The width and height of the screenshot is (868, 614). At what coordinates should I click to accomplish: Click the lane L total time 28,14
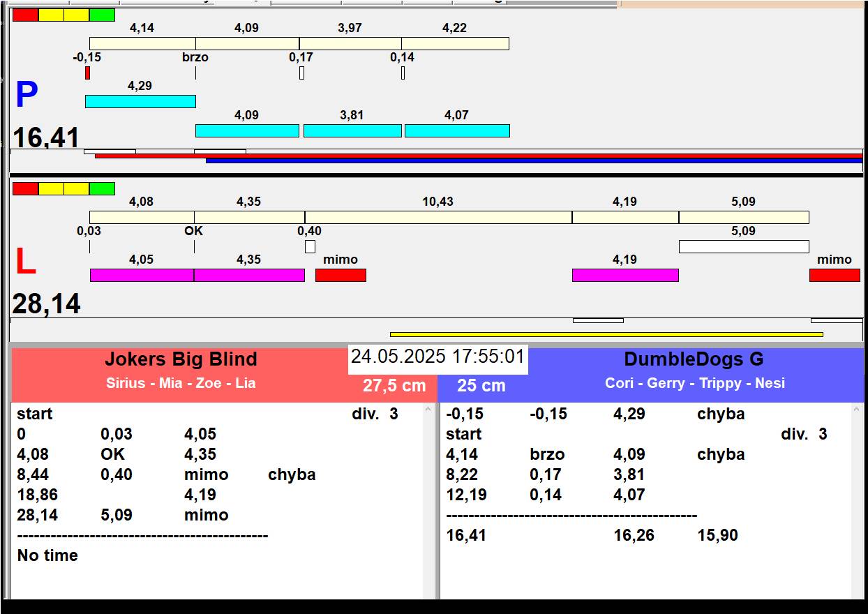(x=46, y=304)
